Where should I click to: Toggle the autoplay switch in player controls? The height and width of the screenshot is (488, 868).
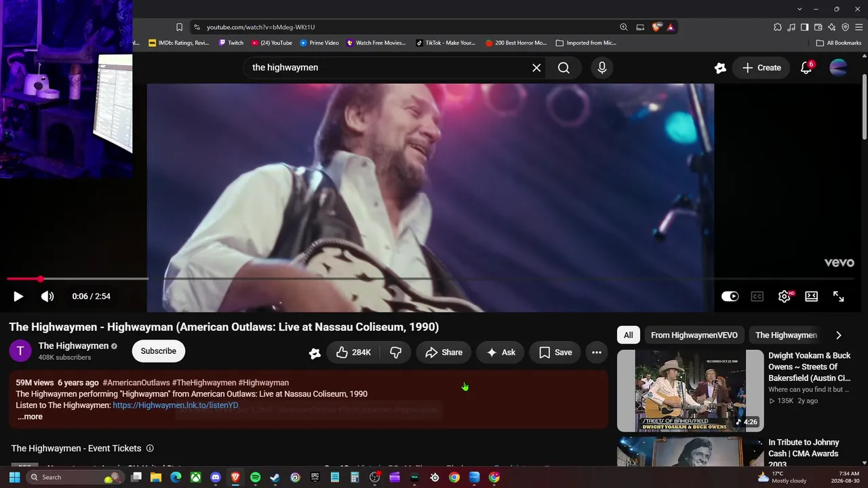[x=730, y=296]
